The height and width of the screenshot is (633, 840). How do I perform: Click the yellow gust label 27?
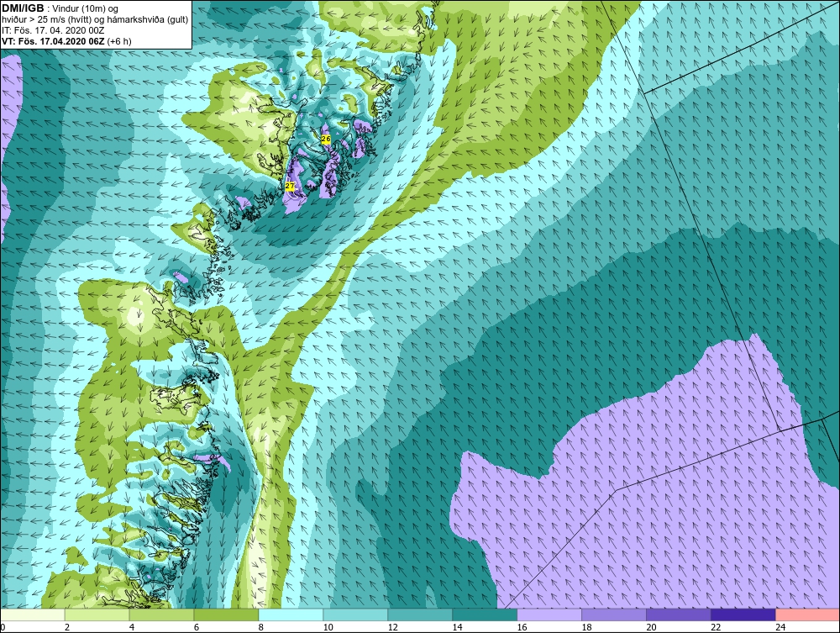[290, 186]
